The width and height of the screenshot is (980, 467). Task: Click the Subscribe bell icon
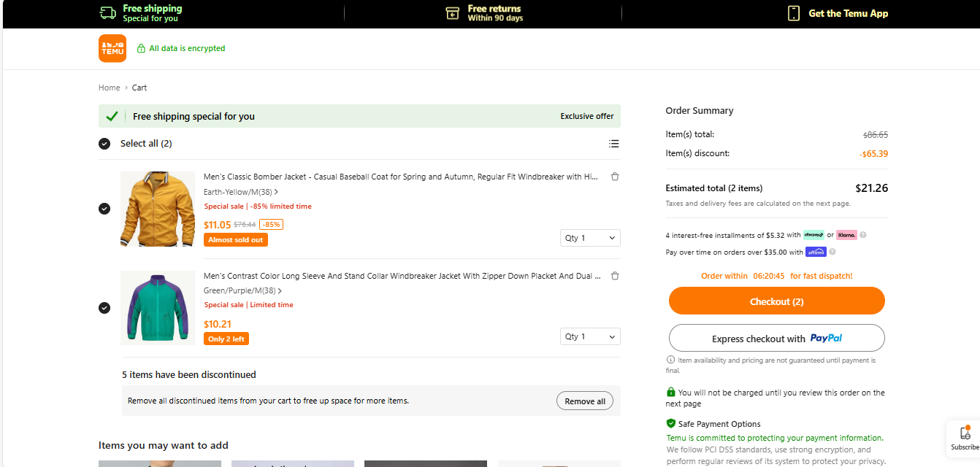965,433
